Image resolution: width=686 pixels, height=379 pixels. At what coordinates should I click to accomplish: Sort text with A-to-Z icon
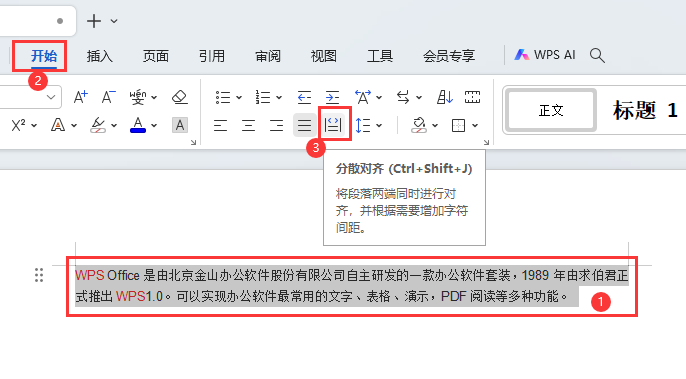point(444,97)
